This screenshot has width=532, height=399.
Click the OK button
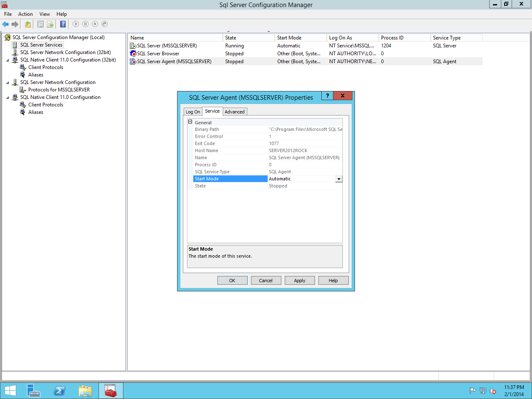232,281
